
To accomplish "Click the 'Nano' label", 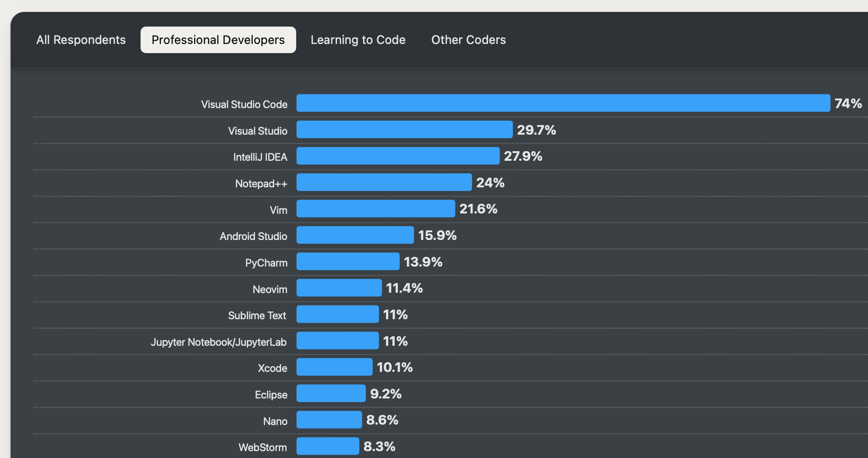I will point(275,421).
